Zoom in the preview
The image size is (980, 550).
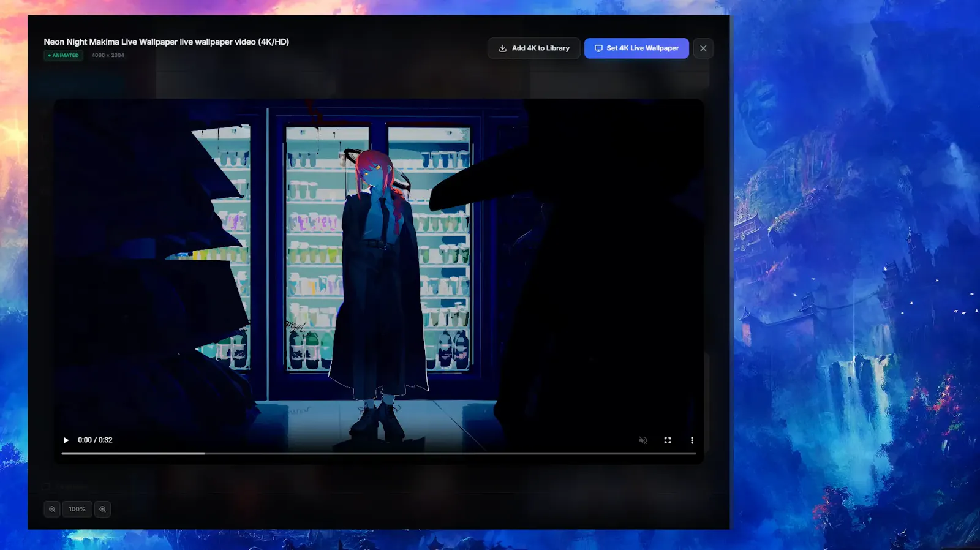(102, 509)
